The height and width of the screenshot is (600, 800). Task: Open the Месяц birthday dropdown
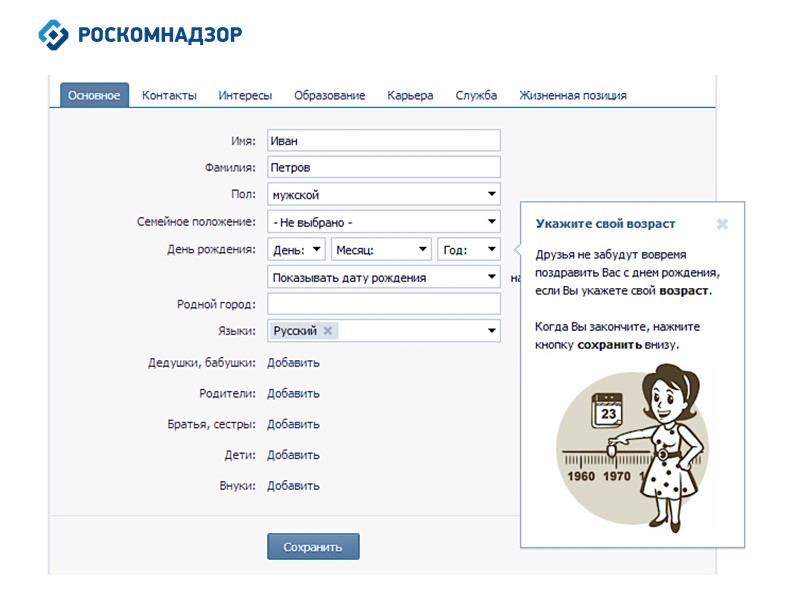[381, 249]
